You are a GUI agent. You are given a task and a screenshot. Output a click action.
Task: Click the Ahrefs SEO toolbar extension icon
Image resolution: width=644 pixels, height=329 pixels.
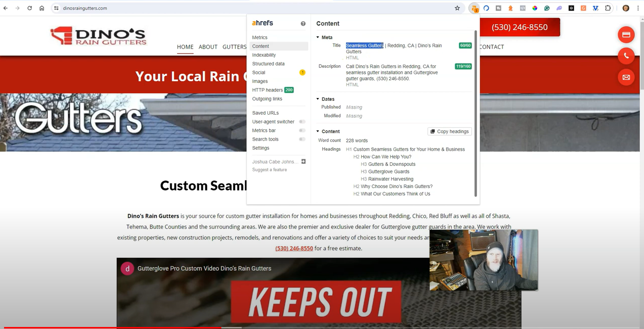(474, 8)
